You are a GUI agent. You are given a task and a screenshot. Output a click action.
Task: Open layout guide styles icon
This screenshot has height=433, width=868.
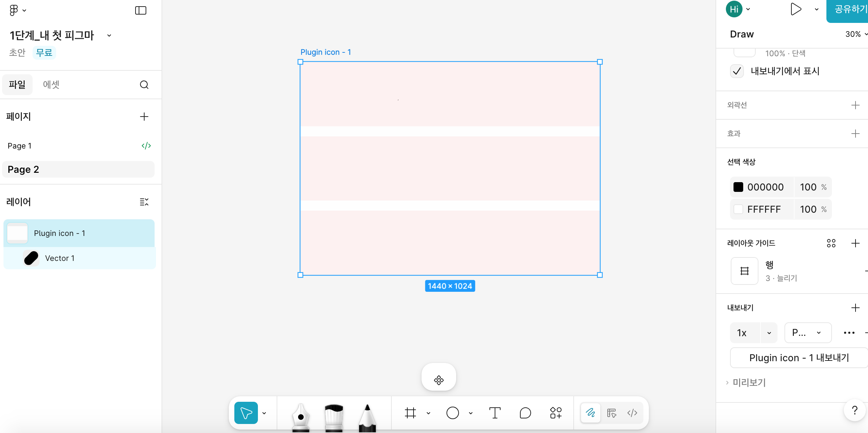pos(831,243)
